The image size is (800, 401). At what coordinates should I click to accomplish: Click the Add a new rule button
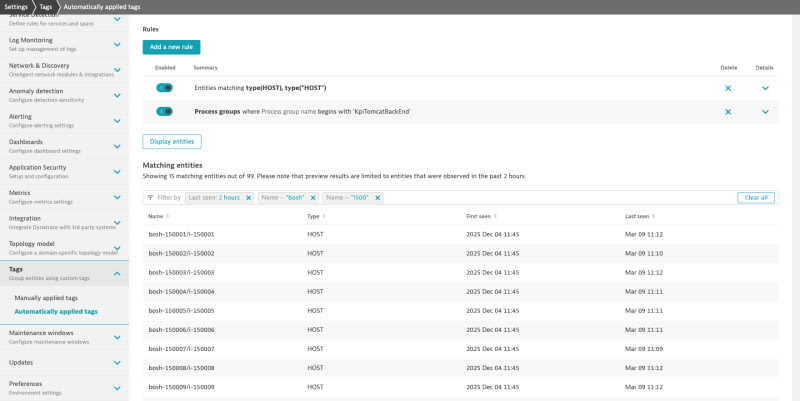172,47
